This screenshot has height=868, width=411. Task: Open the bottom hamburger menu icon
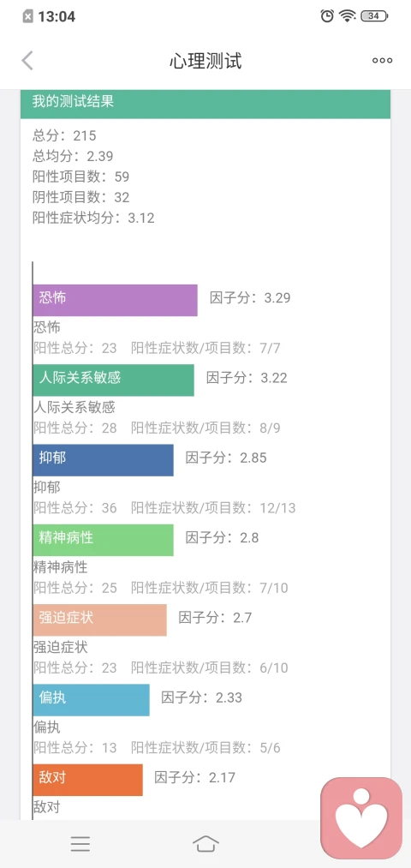click(80, 844)
